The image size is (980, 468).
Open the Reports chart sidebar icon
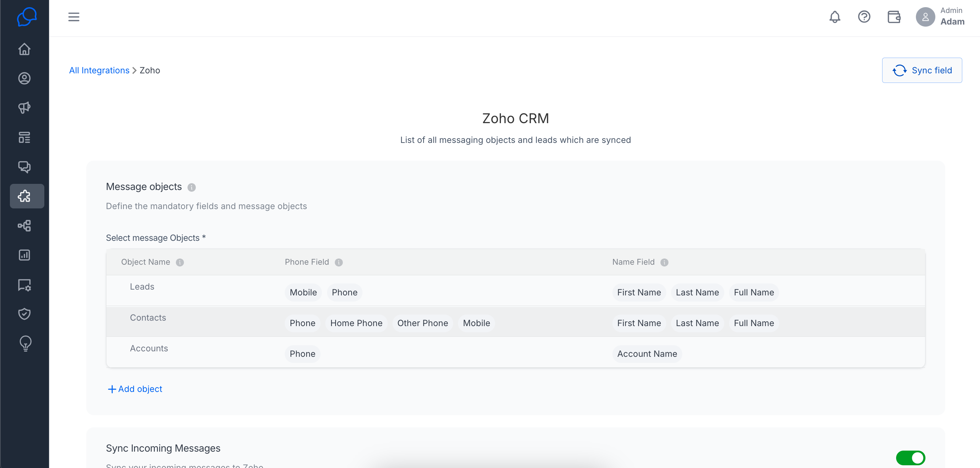[24, 255]
